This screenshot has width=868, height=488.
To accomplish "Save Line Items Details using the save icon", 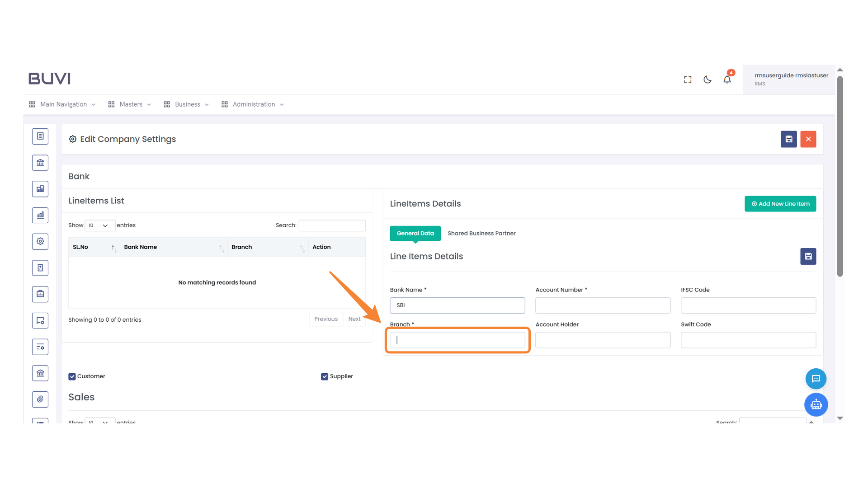I will tap(808, 256).
